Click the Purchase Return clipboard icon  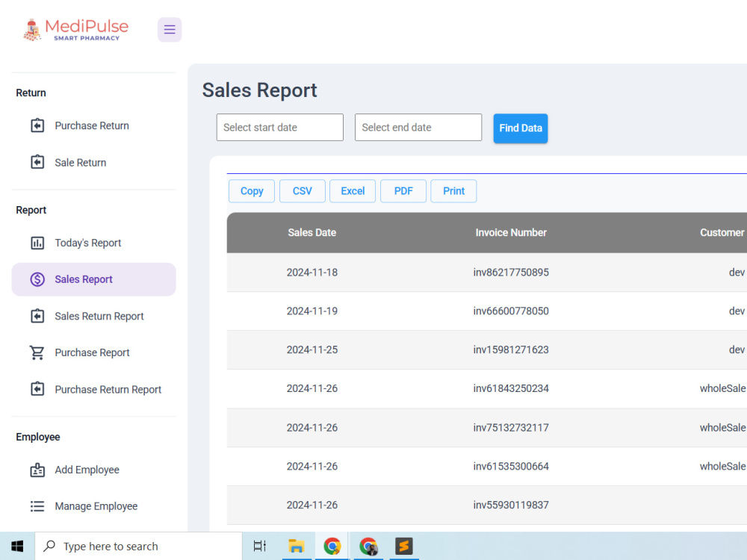point(37,125)
